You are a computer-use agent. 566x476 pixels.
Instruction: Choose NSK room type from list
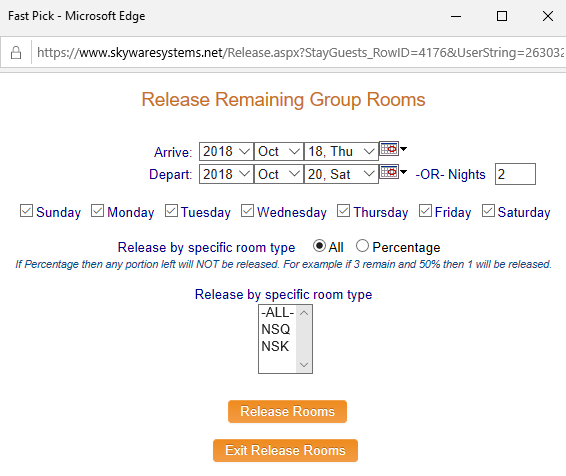(277, 346)
